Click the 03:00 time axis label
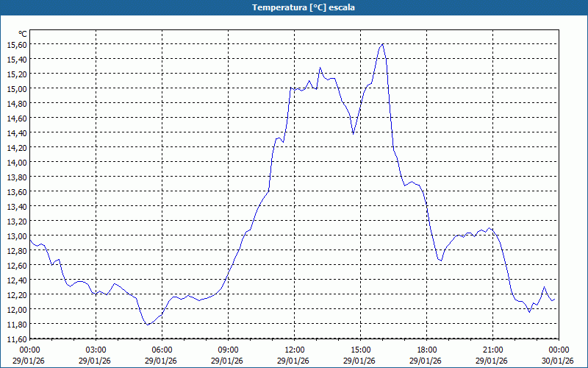This screenshot has height=368, width=588. click(x=96, y=350)
